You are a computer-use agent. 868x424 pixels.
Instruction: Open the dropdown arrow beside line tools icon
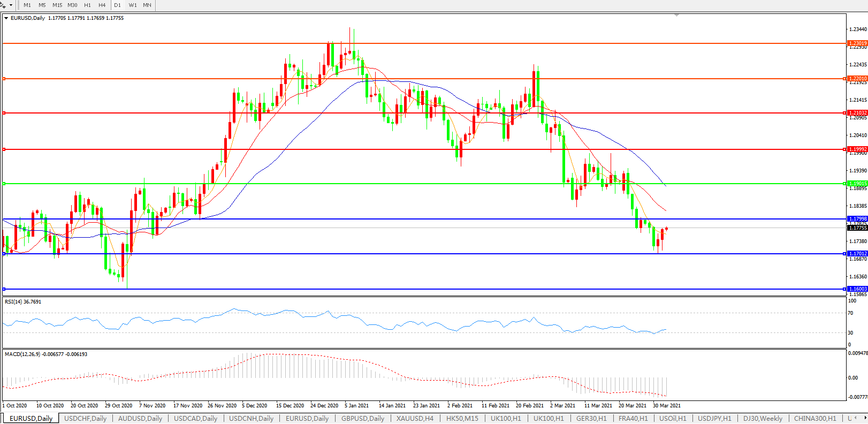coord(11,5)
